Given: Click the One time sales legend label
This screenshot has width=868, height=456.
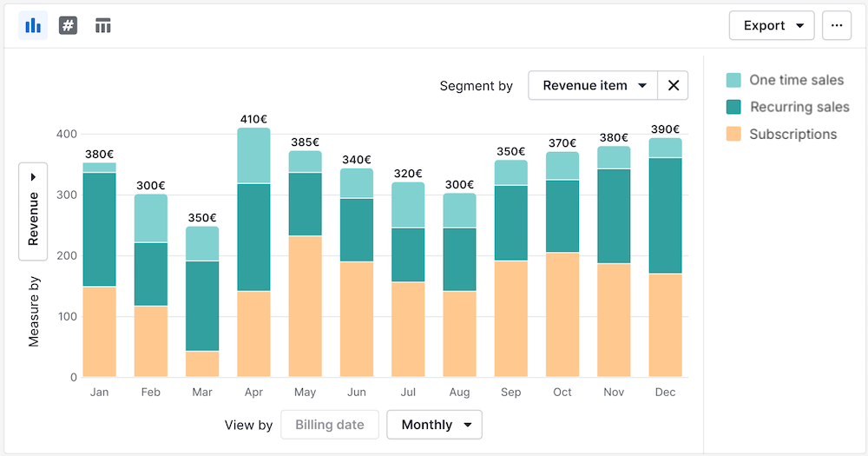Looking at the screenshot, I should [796, 80].
